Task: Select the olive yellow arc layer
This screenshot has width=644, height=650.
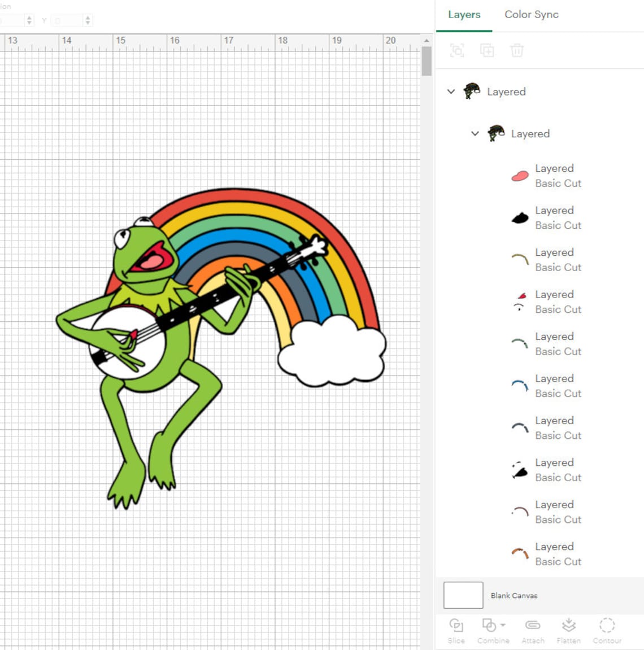Action: (x=520, y=260)
